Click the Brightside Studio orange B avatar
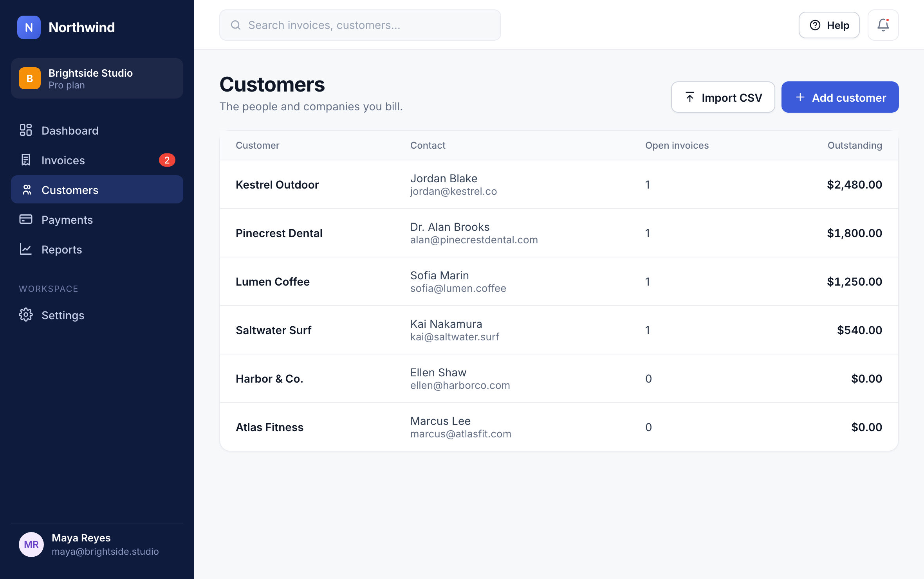The width and height of the screenshot is (924, 579). click(30, 78)
